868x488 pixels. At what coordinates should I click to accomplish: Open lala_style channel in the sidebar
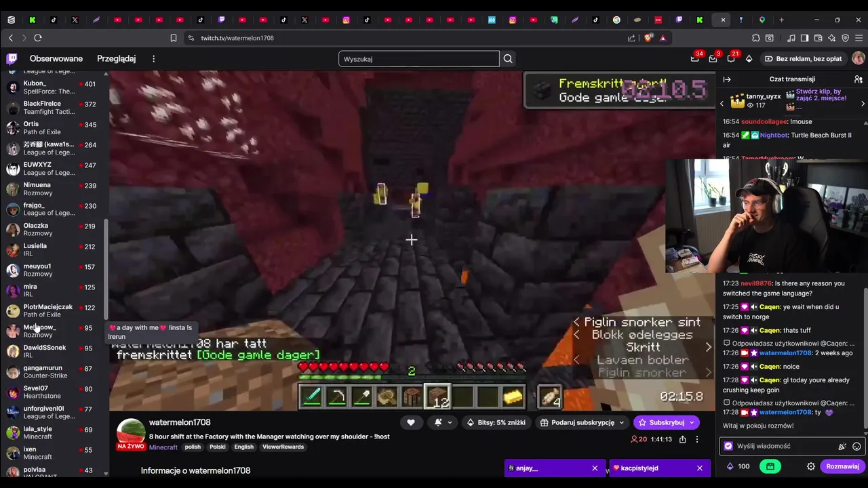[54, 432]
